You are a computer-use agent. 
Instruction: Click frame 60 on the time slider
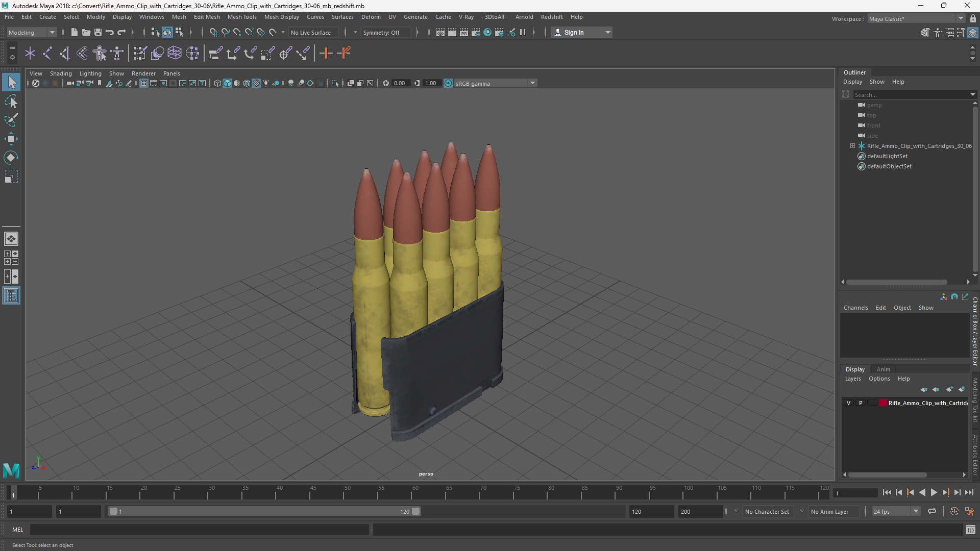[x=415, y=492]
